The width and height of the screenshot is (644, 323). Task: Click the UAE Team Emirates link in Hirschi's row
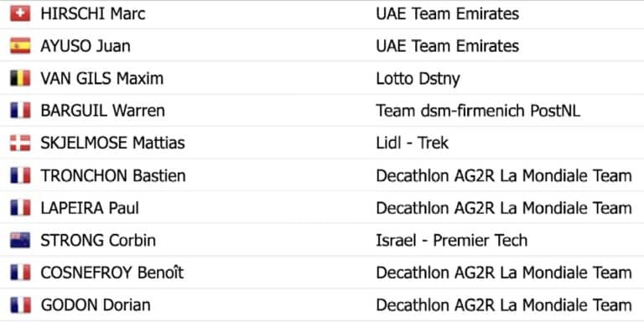[447, 13]
